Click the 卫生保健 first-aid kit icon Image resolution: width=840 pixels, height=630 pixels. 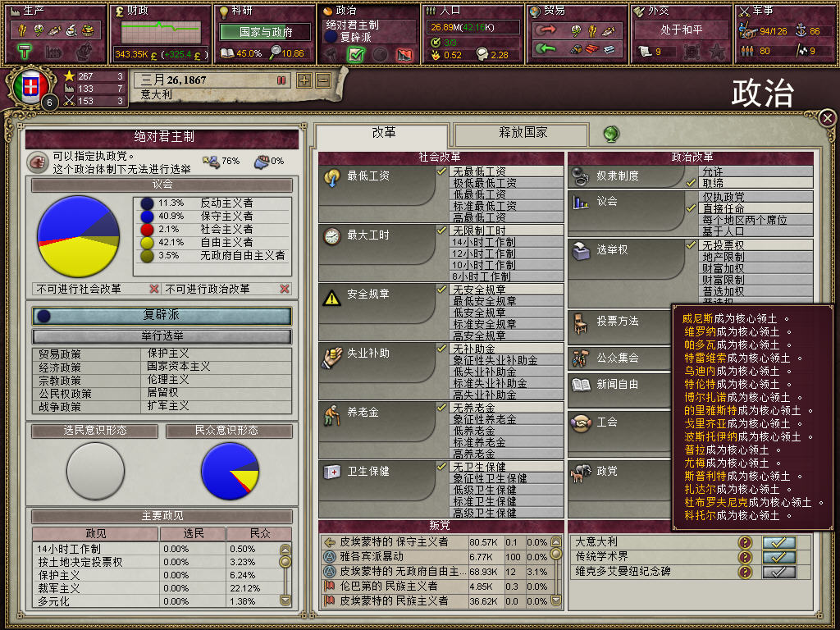(x=332, y=472)
